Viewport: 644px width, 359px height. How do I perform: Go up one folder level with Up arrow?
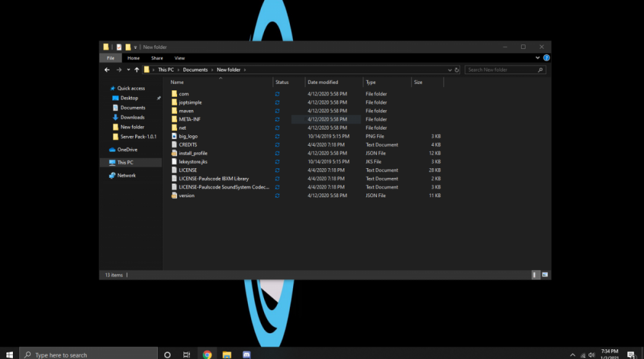(137, 70)
